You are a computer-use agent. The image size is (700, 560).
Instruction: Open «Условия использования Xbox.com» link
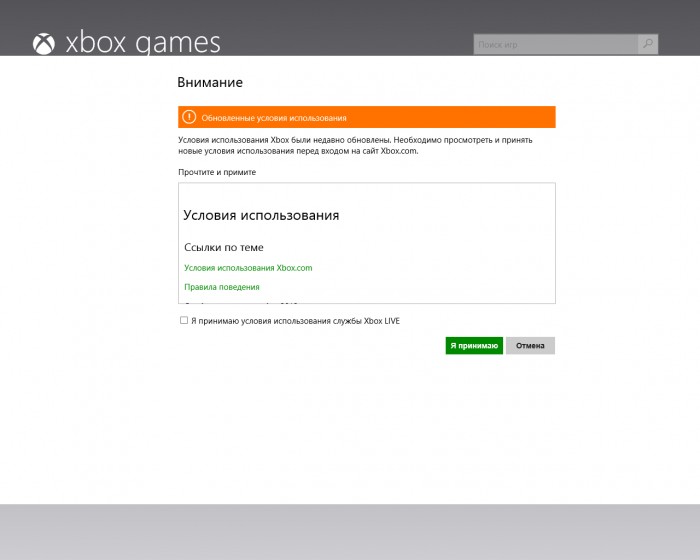[x=248, y=268]
